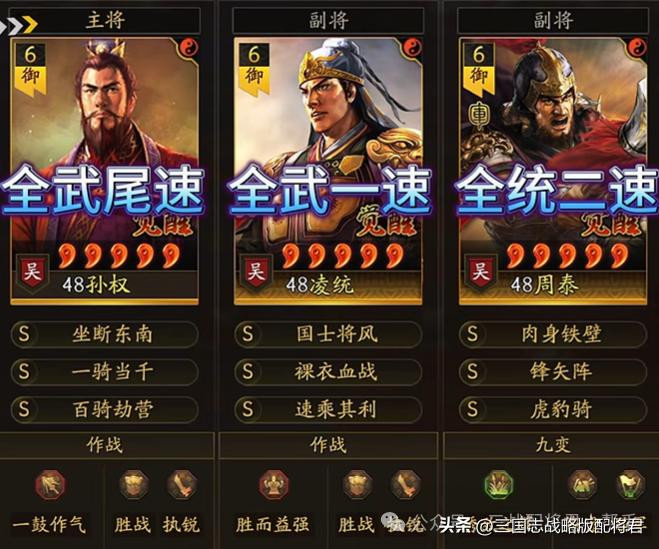Image resolution: width=659 pixels, height=549 pixels.
Task: Tap the 一鼓作气 tactic icon
Action: [50, 485]
